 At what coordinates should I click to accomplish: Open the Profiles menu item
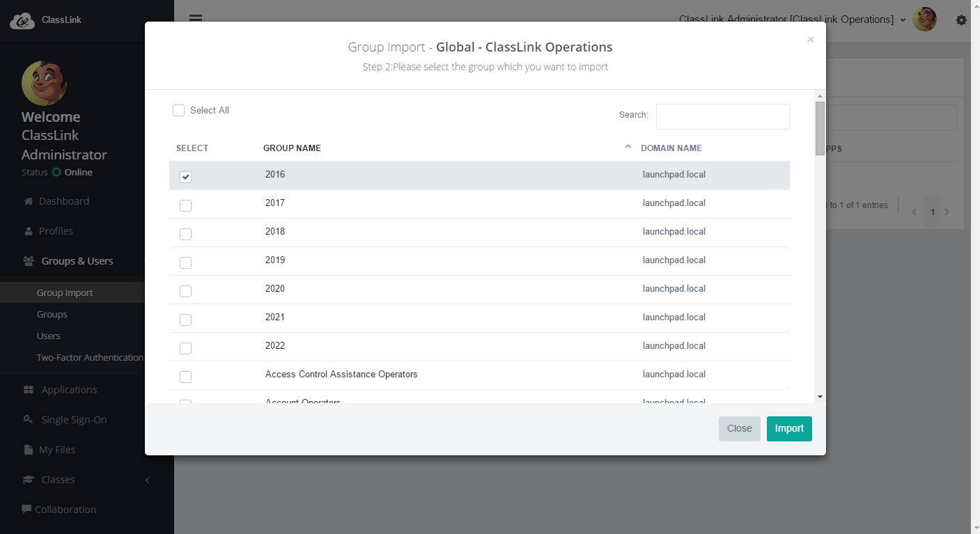[56, 231]
